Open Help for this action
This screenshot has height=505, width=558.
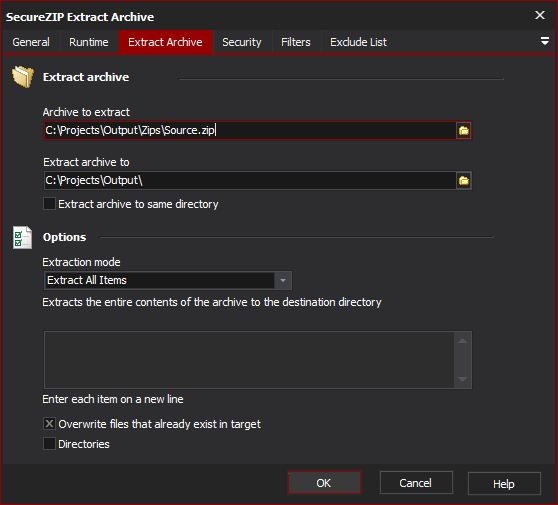pyautogui.click(x=504, y=484)
